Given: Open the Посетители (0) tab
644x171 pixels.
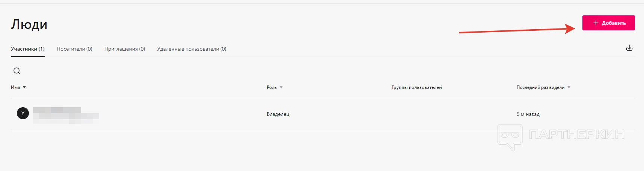Looking at the screenshot, I should click(x=74, y=49).
